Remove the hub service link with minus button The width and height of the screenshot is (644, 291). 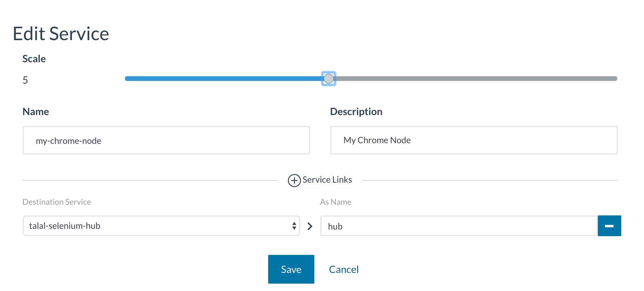609,226
